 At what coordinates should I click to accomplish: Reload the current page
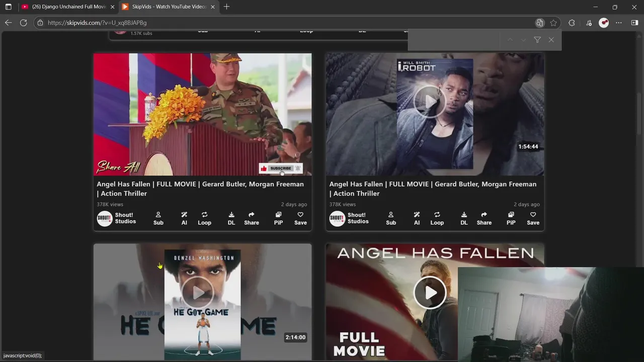23,23
